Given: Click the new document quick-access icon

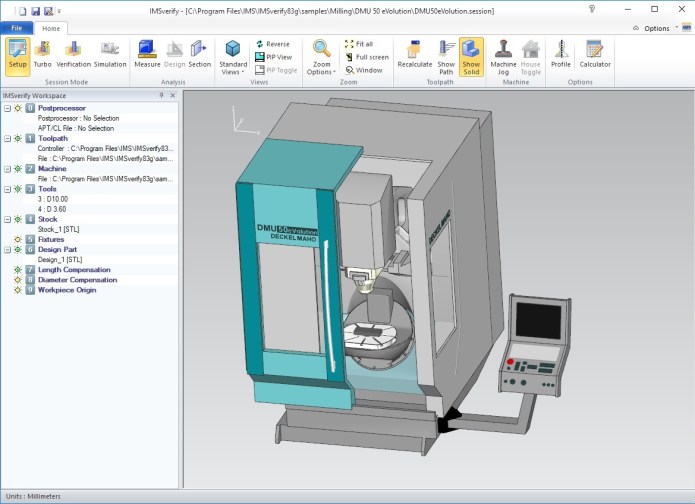Looking at the screenshot, I should point(22,11).
